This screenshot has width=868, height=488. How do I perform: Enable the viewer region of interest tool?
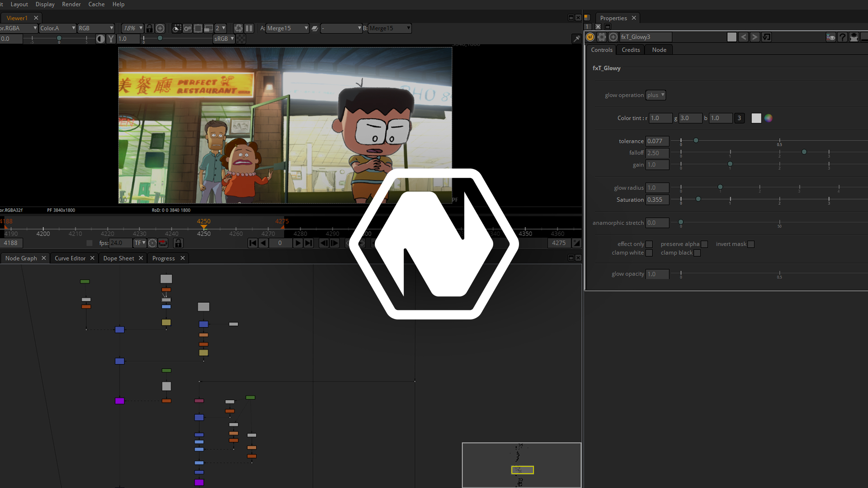[x=177, y=28]
